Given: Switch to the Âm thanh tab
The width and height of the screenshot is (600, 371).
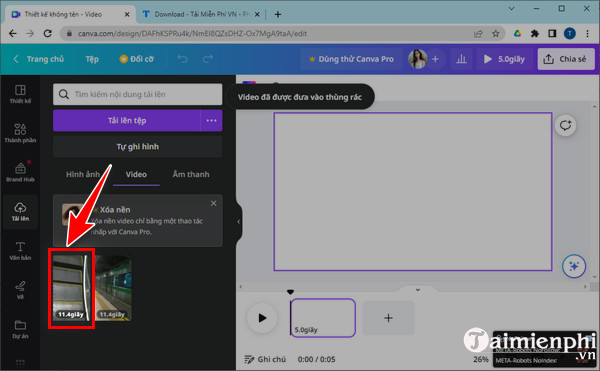Looking at the screenshot, I should click(x=191, y=174).
